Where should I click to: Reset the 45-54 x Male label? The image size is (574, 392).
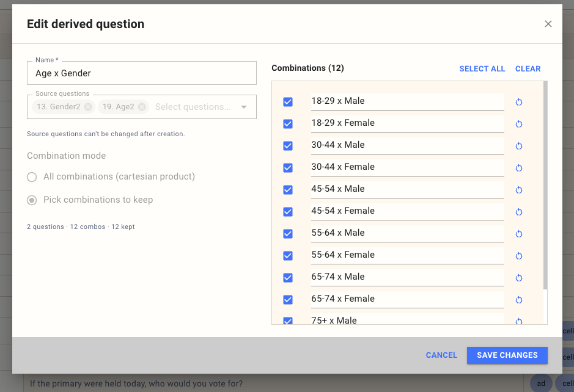tap(519, 190)
